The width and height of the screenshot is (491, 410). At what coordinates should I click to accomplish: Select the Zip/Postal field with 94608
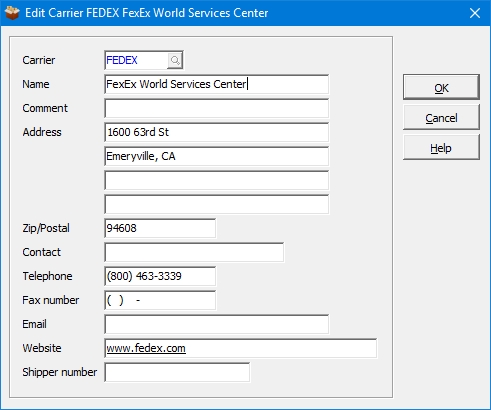pyautogui.click(x=160, y=228)
